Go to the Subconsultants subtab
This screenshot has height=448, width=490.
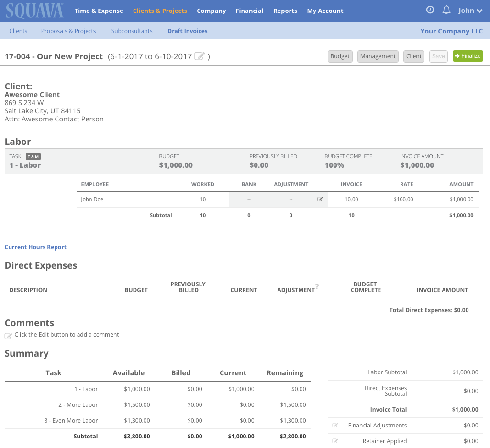tap(132, 31)
